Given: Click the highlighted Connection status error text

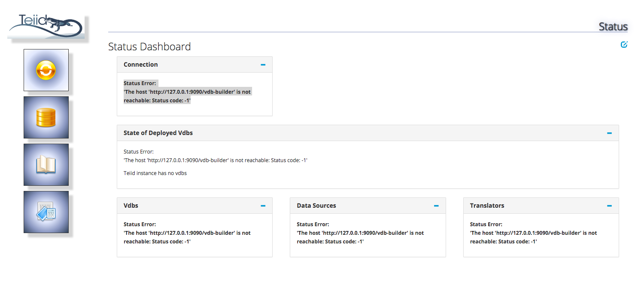Looking at the screenshot, I should (x=187, y=92).
